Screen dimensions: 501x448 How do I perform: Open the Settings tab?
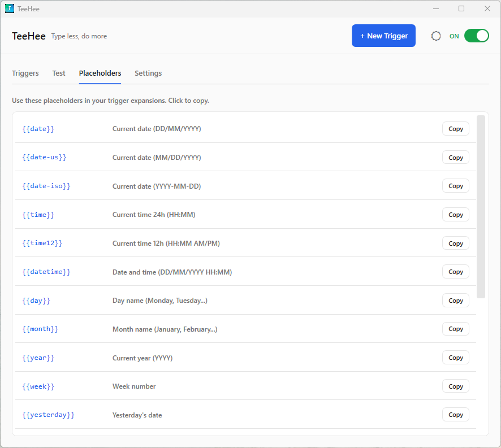(x=148, y=73)
